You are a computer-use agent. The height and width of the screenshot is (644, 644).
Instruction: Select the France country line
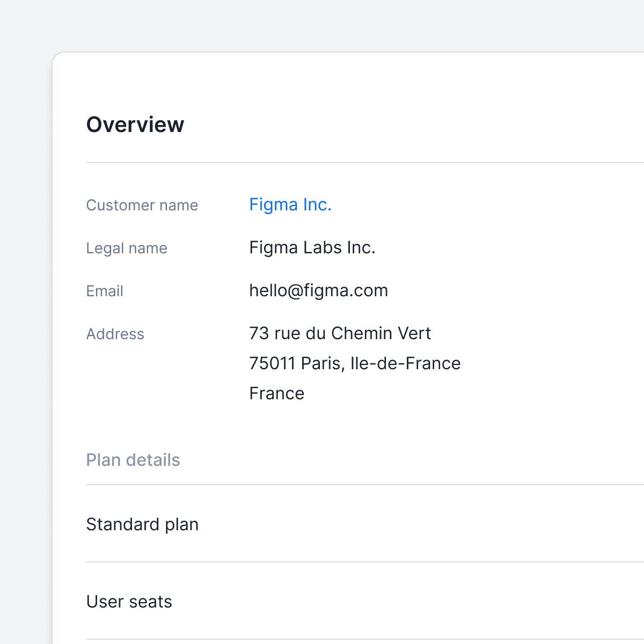(x=277, y=393)
